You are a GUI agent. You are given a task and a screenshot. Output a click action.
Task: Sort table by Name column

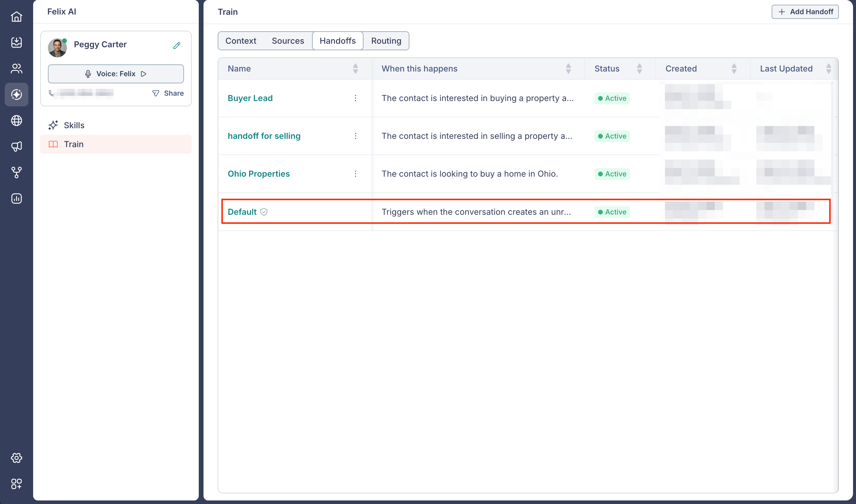[355, 69]
